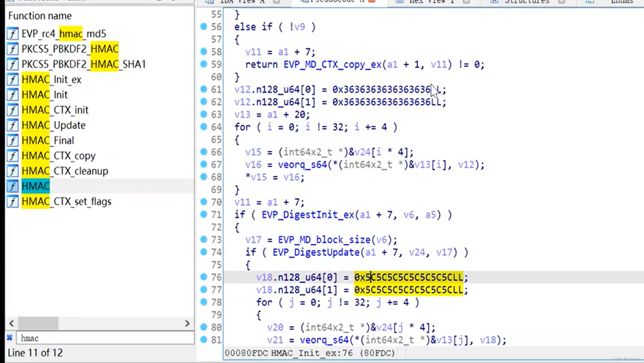This screenshot has height=363, width=644.
Task: Toggle the breakpoint on line 61
Action: pos(204,89)
